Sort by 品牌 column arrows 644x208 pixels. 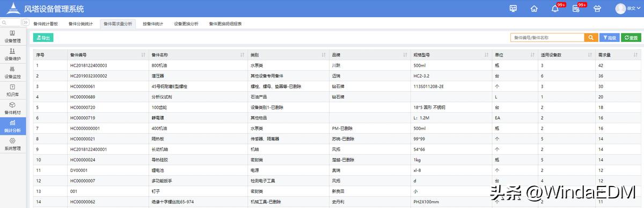(x=405, y=55)
